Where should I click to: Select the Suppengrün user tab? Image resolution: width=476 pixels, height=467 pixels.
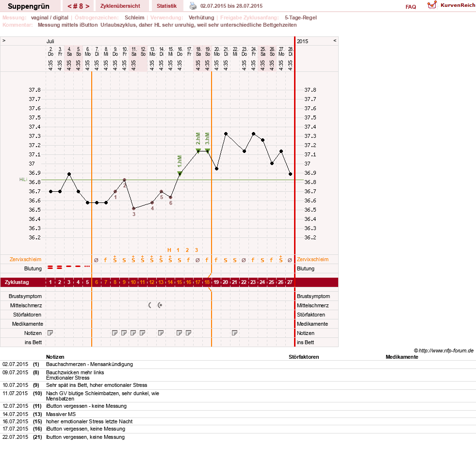[x=29, y=6]
